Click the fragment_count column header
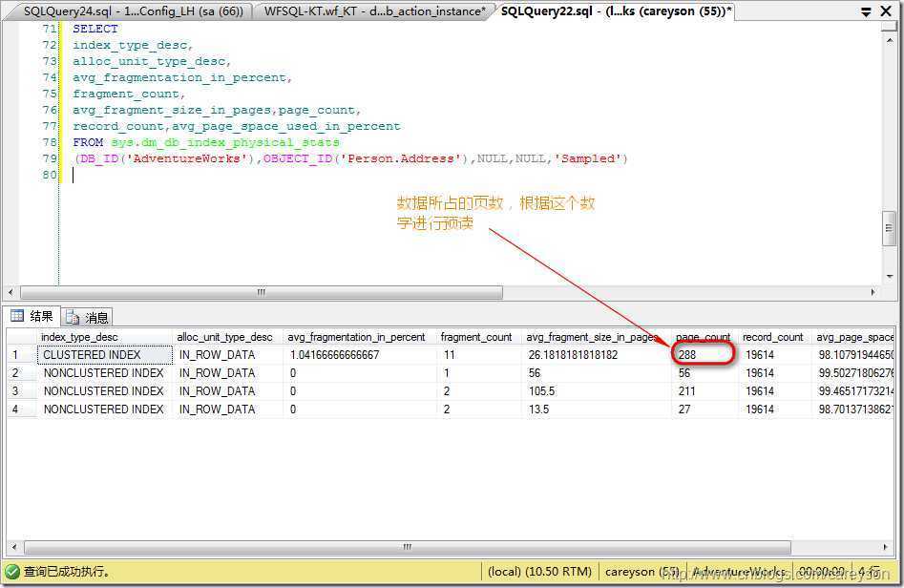Screen dimensions: 904x588 [476, 337]
